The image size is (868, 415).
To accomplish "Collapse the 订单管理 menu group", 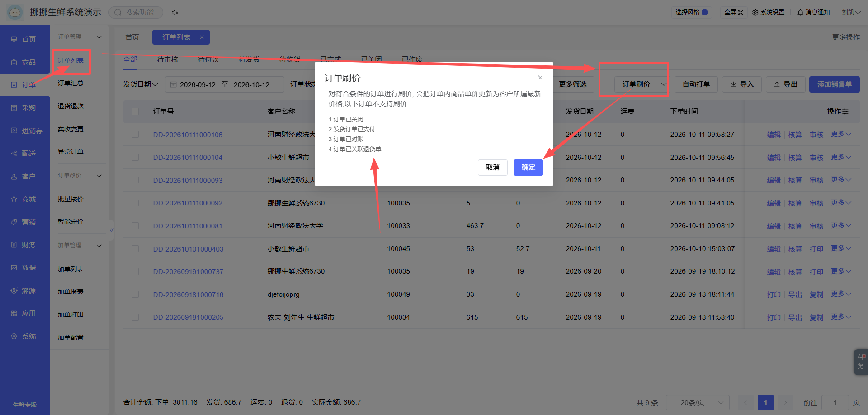I will 99,37.
